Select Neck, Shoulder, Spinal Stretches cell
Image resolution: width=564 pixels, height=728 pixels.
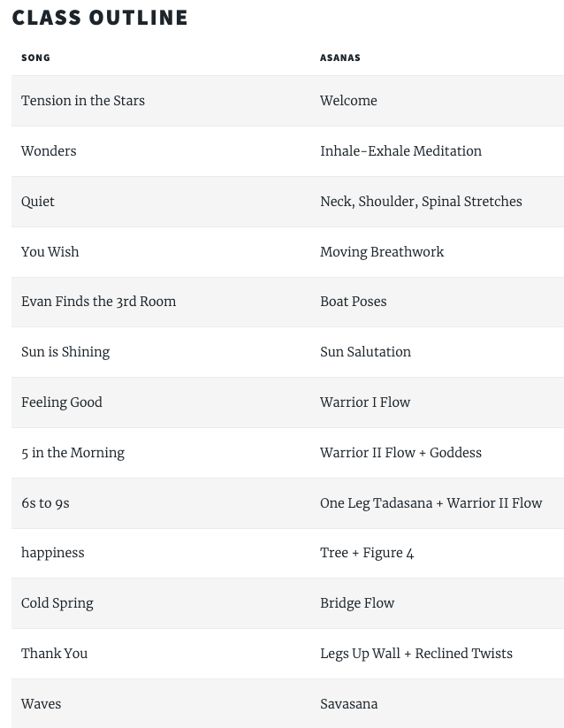(421, 202)
